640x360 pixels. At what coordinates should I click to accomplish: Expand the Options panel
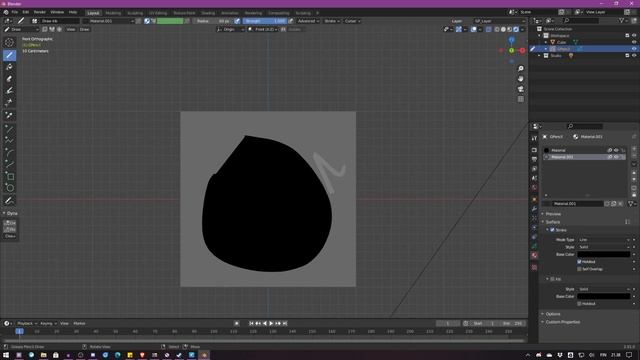tap(552, 314)
